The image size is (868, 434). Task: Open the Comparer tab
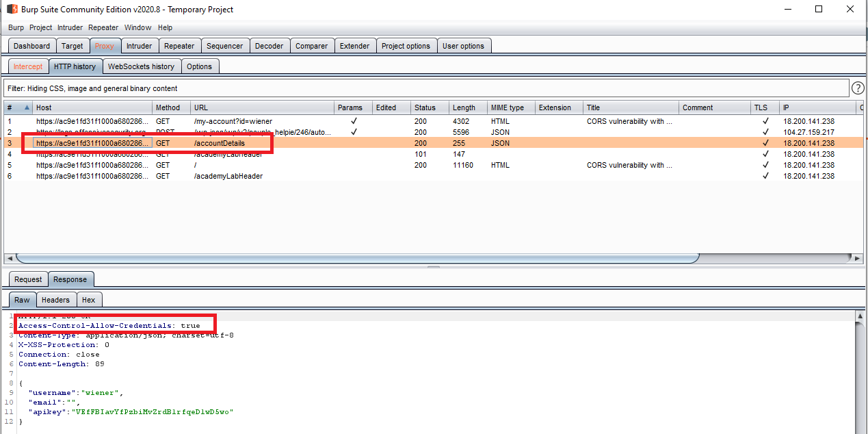point(312,46)
